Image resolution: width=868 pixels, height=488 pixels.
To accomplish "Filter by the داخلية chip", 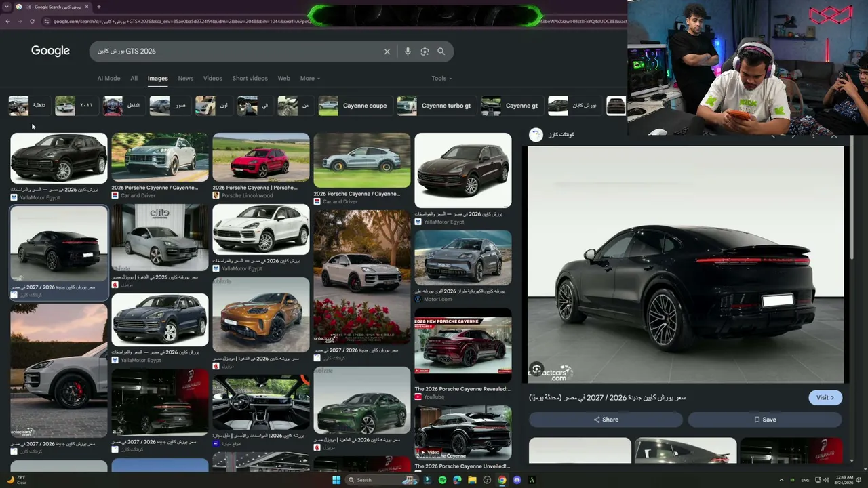I will pos(28,106).
